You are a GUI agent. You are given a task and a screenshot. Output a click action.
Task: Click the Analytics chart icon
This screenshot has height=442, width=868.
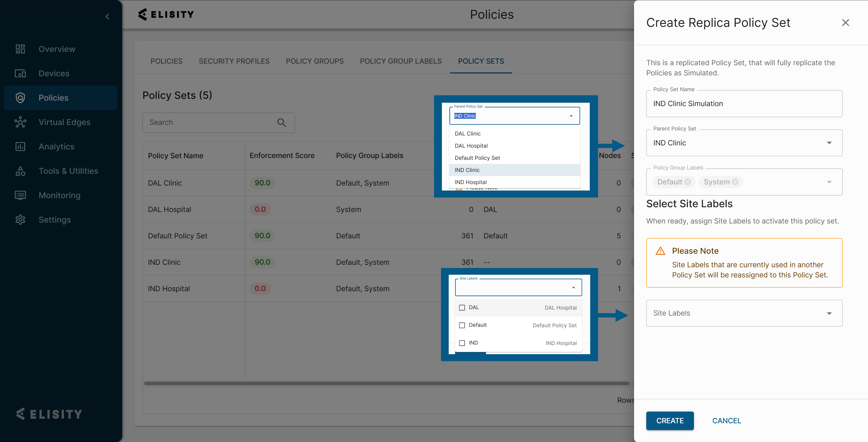[x=20, y=147]
